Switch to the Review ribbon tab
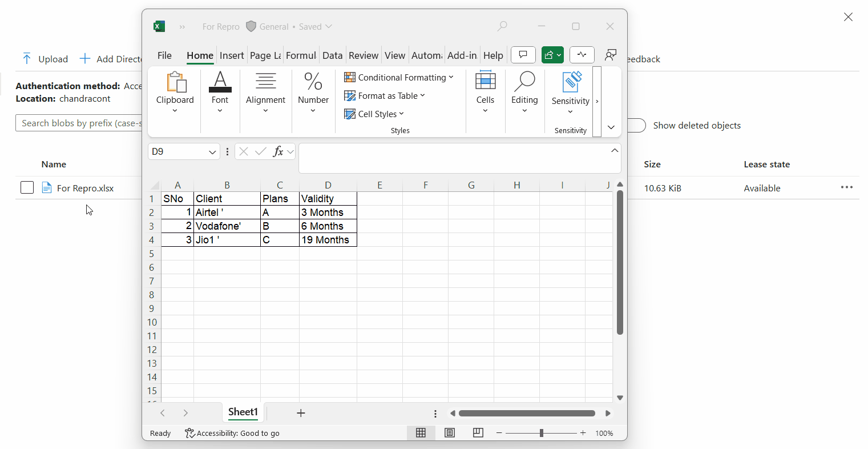868x449 pixels. tap(364, 55)
